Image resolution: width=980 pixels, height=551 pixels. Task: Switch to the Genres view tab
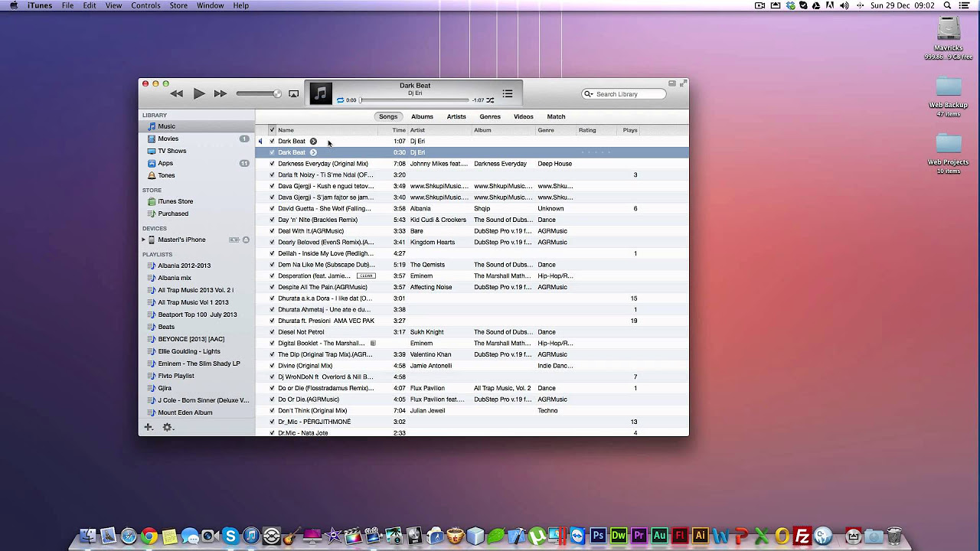490,116
